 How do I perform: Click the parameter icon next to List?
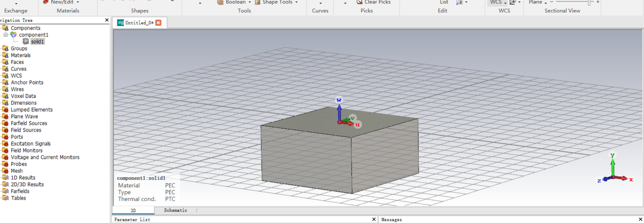(x=459, y=2)
